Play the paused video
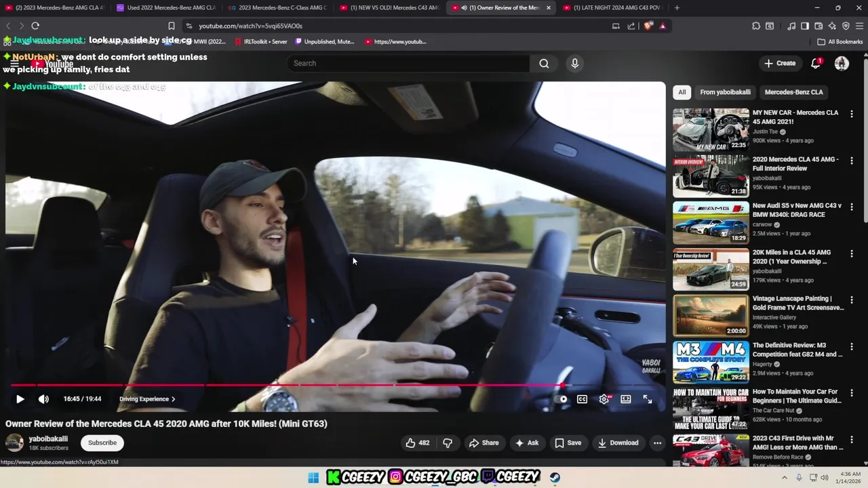The height and width of the screenshot is (488, 868). (20, 399)
